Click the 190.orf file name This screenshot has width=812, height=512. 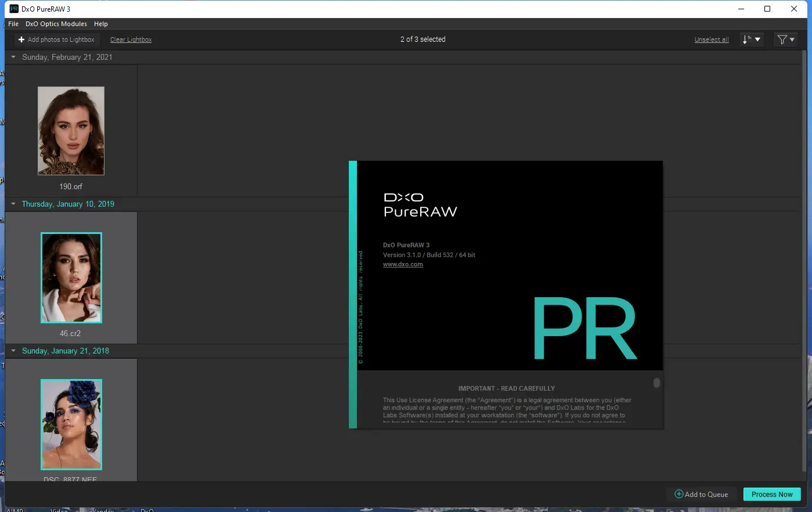click(x=71, y=186)
